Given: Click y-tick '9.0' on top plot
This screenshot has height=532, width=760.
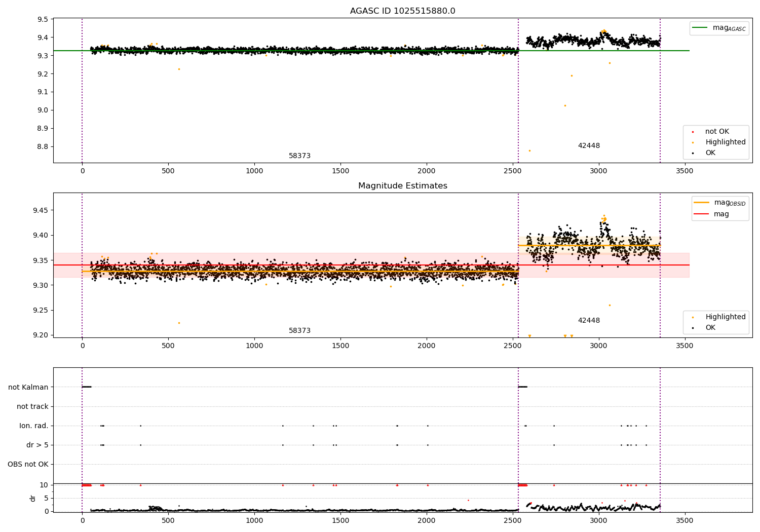Looking at the screenshot, I should click(x=43, y=110).
